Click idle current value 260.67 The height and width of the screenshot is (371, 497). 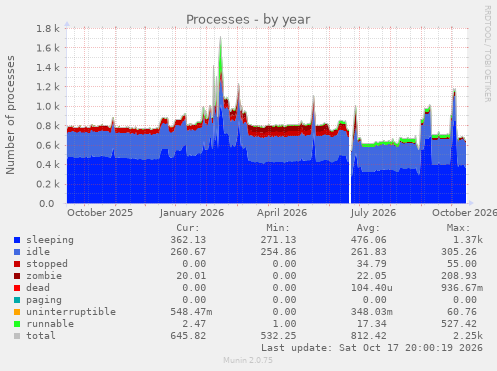pyautogui.click(x=188, y=252)
